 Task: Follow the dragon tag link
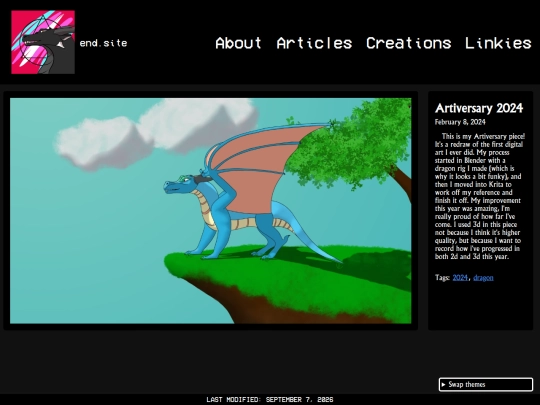pos(483,278)
